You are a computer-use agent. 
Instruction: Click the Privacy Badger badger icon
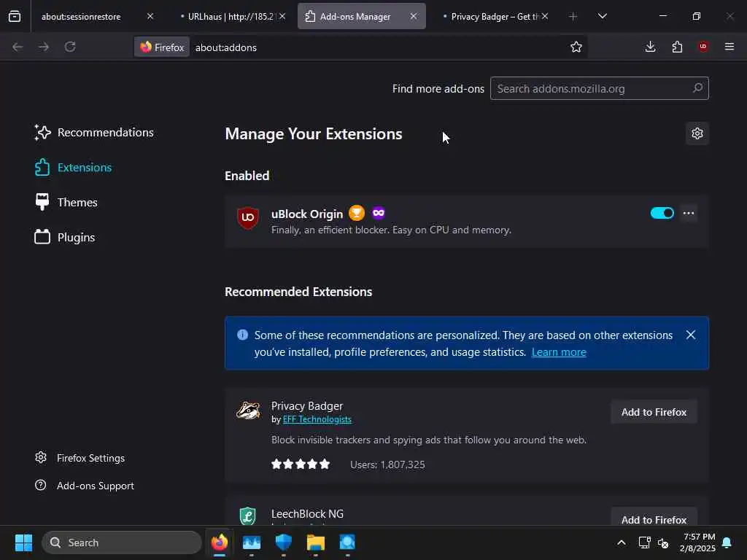[x=248, y=411]
